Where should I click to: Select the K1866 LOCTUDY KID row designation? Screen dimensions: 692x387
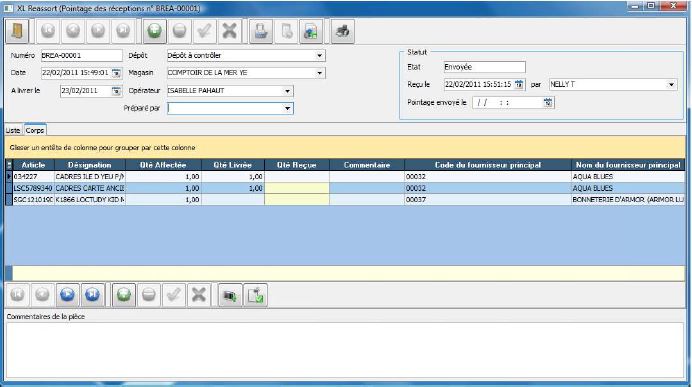[x=90, y=199]
